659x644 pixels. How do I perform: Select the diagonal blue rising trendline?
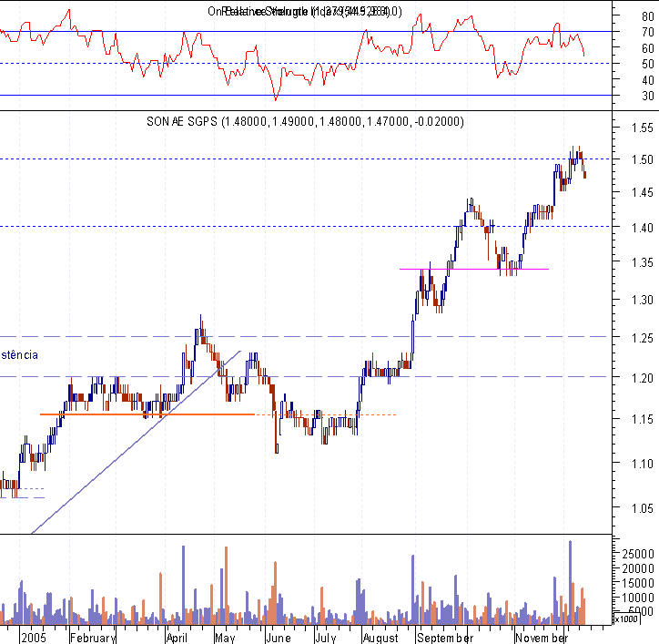137,442
